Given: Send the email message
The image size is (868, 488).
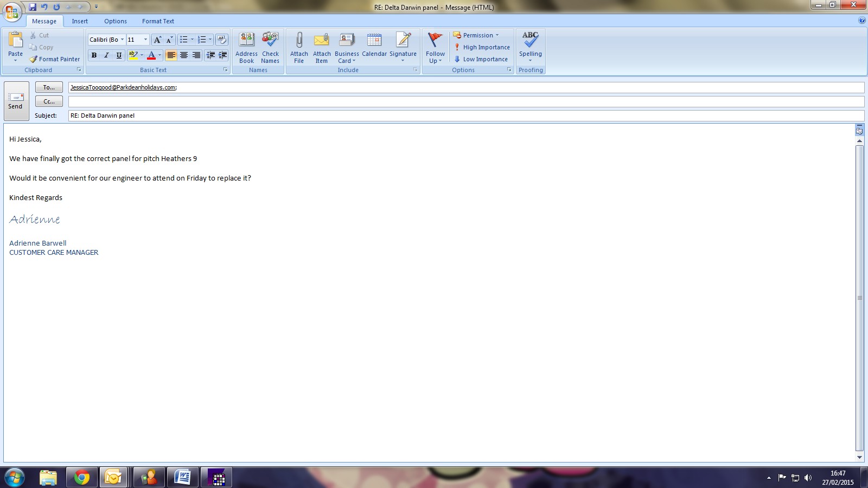Looking at the screenshot, I should [16, 101].
